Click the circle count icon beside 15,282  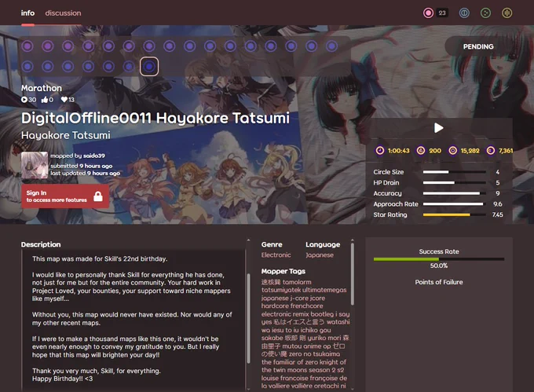(x=452, y=151)
